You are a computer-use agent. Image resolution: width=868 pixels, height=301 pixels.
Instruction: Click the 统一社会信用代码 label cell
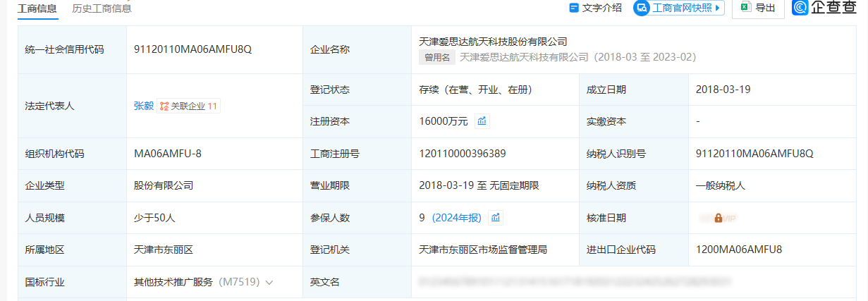72,49
